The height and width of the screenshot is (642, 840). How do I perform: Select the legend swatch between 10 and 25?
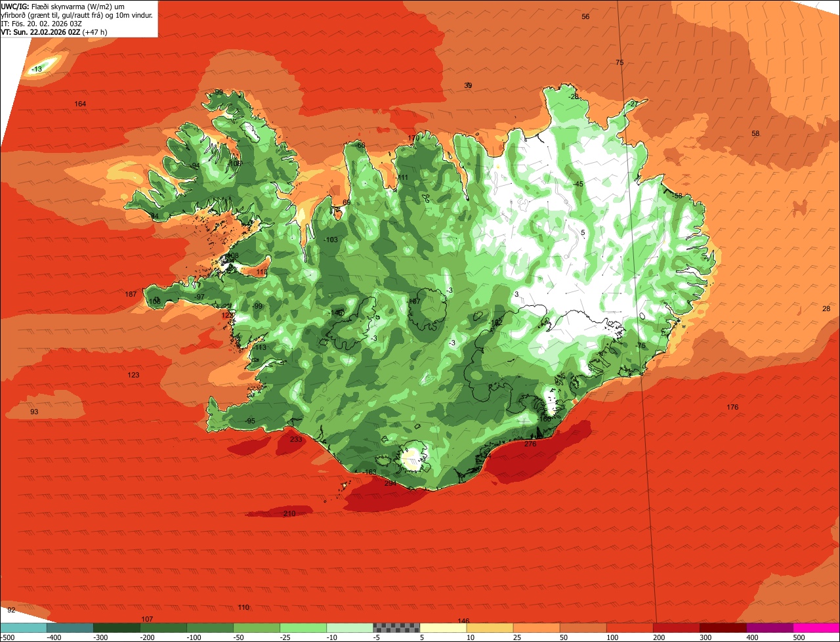point(490,628)
